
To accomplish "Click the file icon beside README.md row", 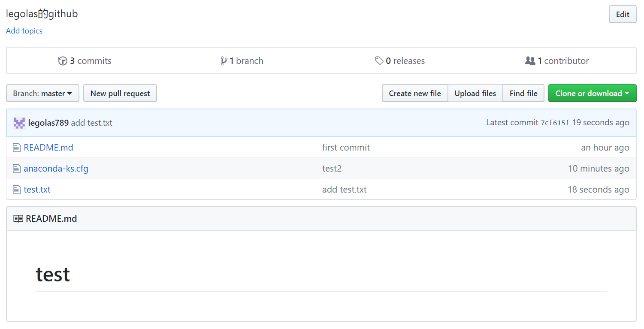I will (x=16, y=148).
